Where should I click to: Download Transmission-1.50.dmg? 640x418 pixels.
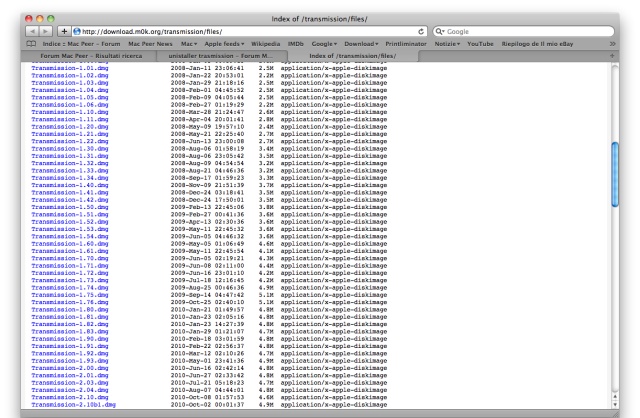tap(70, 207)
